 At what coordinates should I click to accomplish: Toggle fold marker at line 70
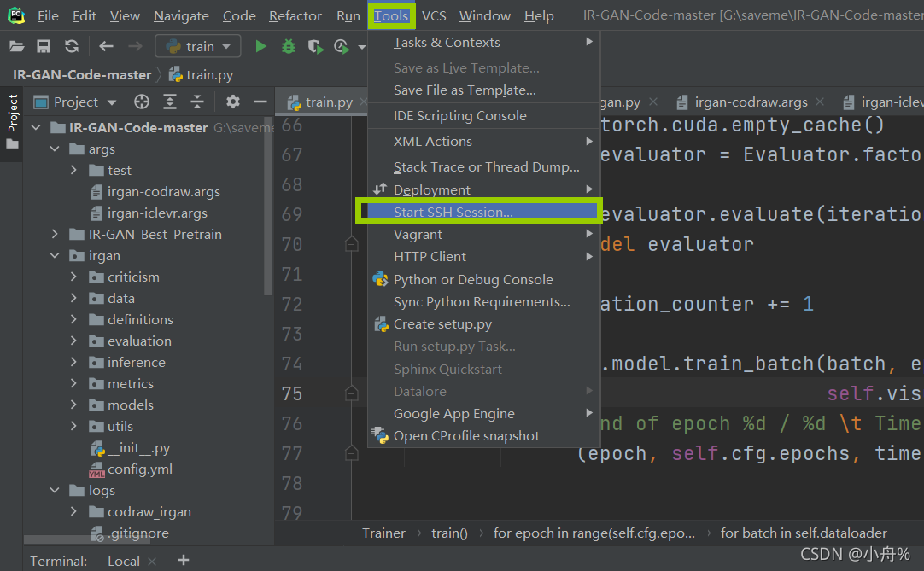click(x=352, y=243)
